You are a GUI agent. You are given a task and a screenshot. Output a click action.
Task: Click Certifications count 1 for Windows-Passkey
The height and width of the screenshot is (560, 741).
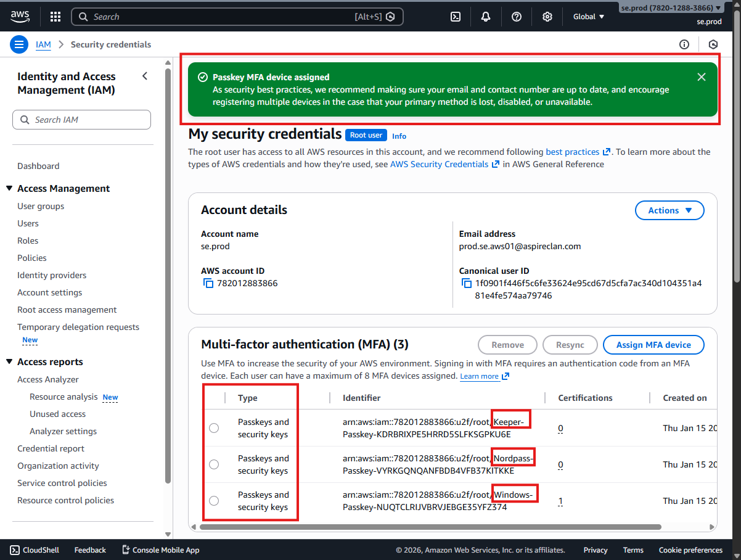pos(560,501)
